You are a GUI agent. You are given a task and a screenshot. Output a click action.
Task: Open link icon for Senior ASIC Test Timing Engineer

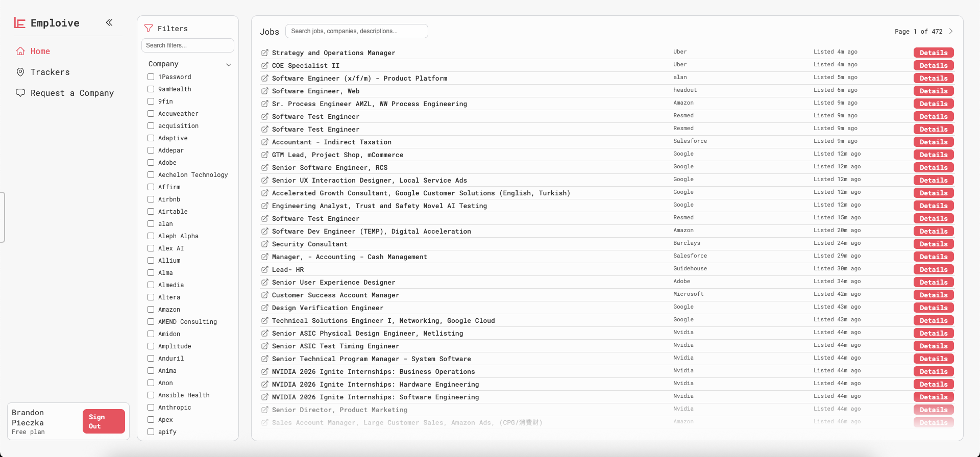[x=265, y=346]
